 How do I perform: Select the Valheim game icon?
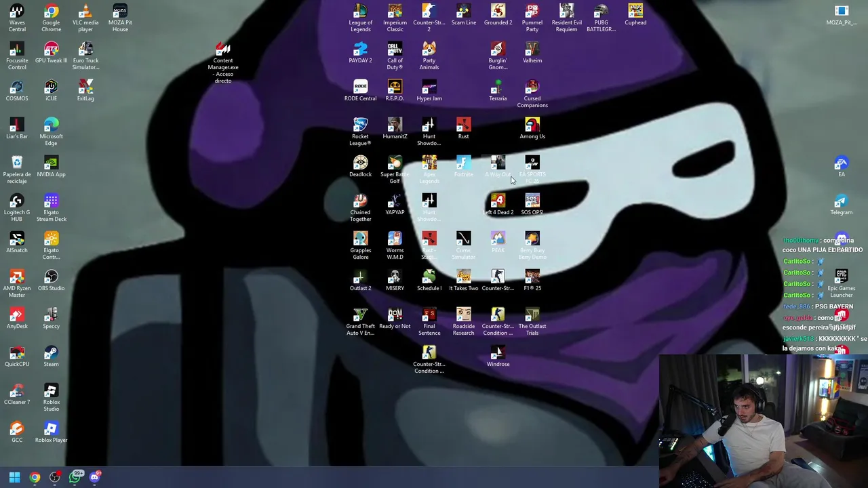pyautogui.click(x=532, y=53)
